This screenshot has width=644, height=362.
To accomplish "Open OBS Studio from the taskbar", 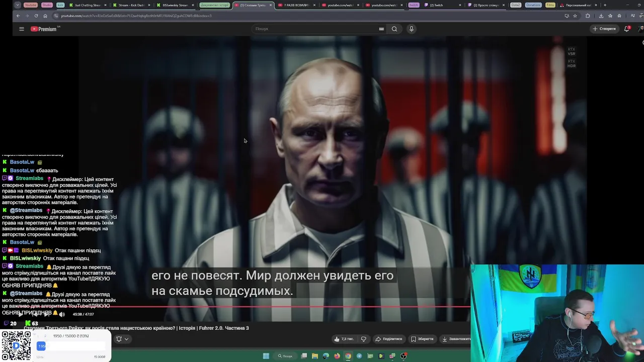I will [x=404, y=356].
